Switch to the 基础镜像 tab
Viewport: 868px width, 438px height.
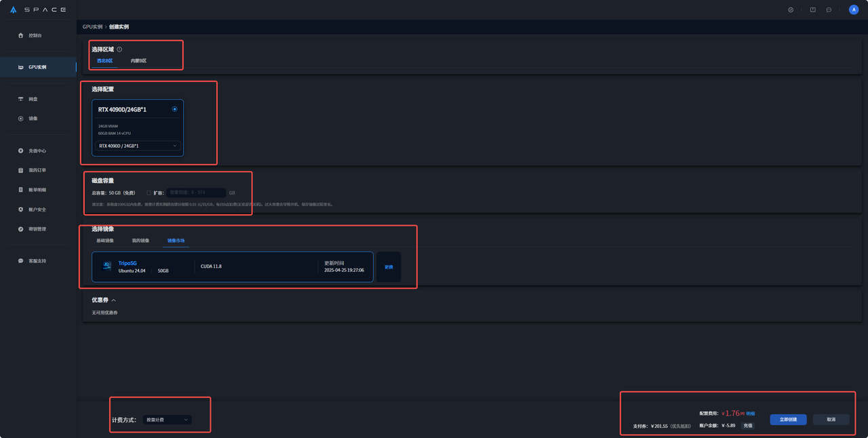click(105, 241)
